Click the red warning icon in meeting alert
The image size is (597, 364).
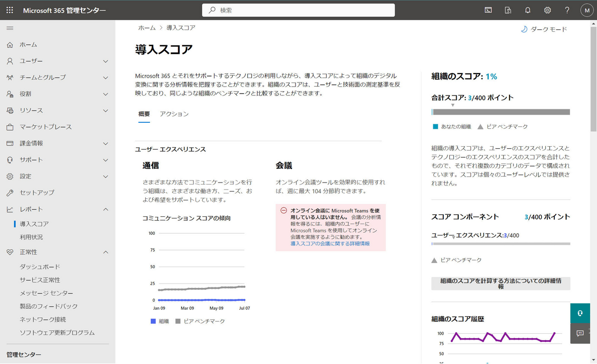(284, 210)
